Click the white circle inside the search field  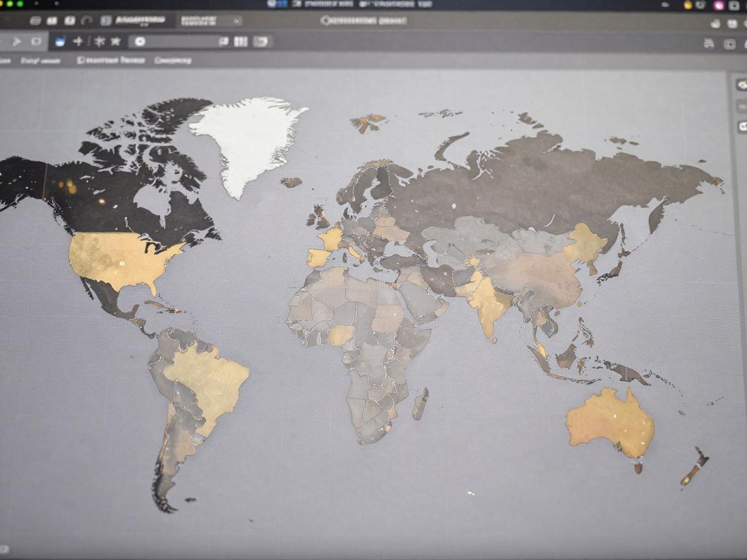point(139,41)
